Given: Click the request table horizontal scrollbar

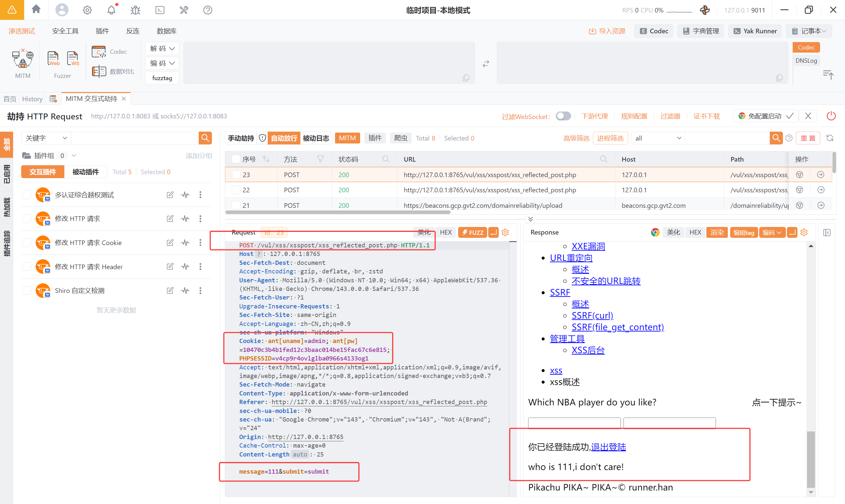Looking at the screenshot, I should (x=338, y=212).
